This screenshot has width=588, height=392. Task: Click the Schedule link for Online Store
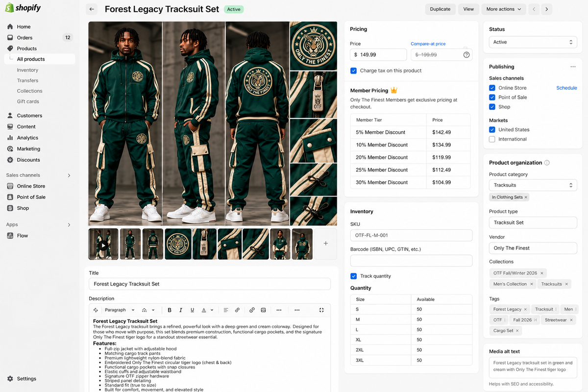(x=566, y=88)
